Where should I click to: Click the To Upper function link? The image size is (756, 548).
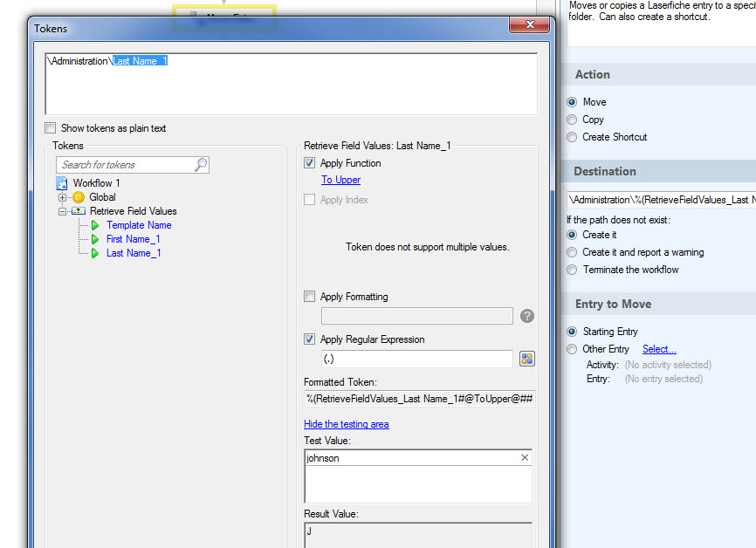(340, 180)
